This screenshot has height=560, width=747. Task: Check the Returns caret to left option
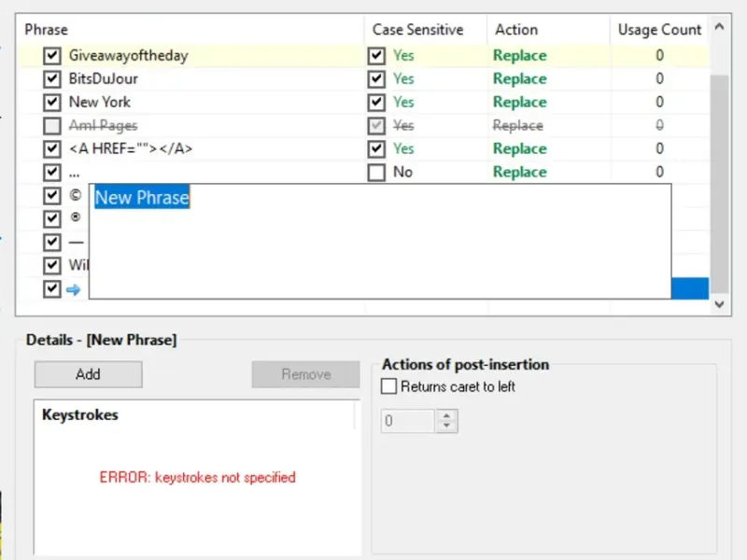tap(389, 386)
